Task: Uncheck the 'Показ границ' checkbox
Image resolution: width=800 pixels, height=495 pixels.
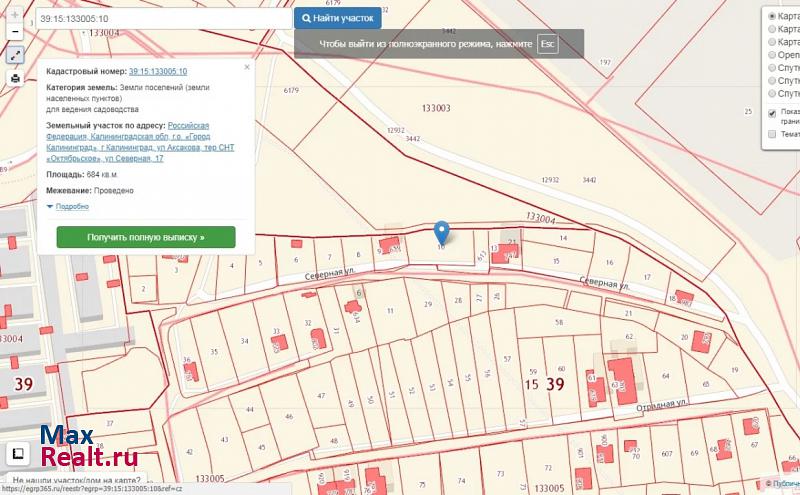Action: (x=771, y=112)
